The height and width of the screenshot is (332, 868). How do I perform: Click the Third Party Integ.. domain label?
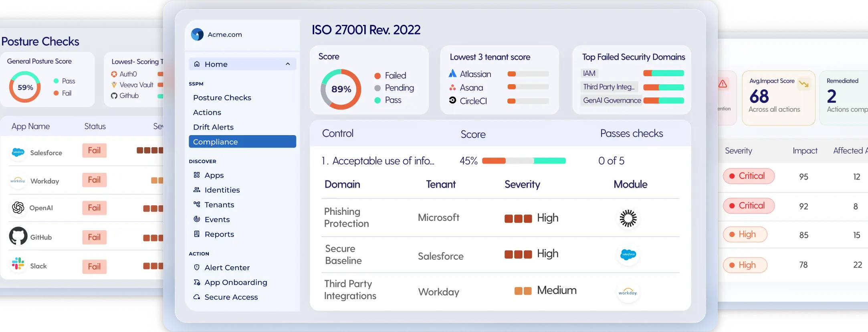(x=609, y=87)
